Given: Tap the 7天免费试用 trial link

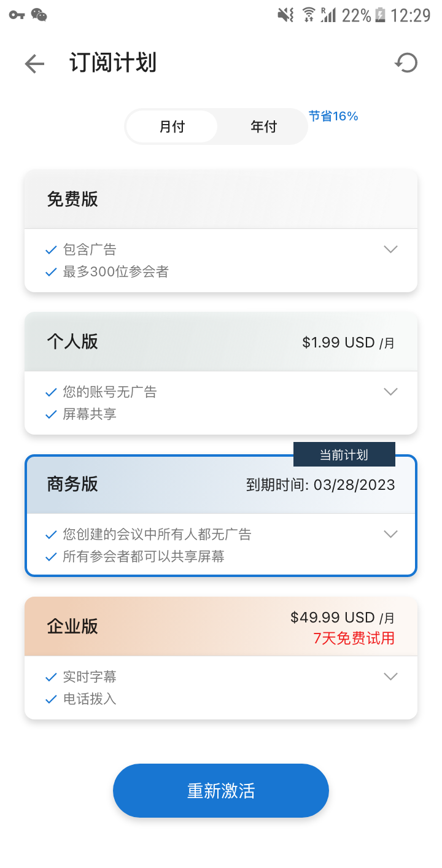Looking at the screenshot, I should click(x=354, y=638).
